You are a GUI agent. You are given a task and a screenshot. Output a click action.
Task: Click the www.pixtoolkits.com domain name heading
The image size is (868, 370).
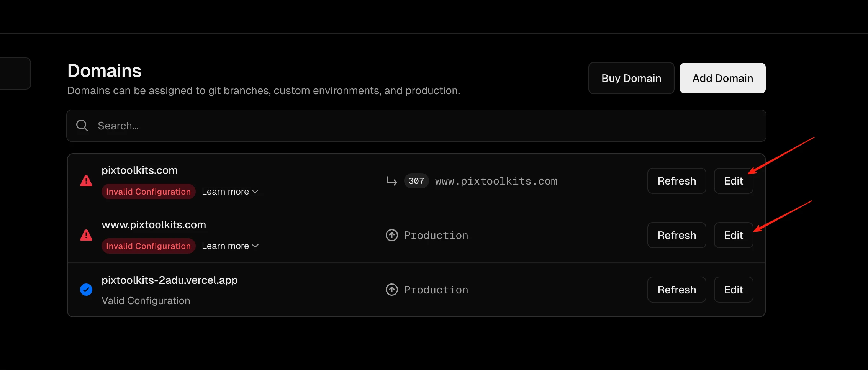(x=154, y=225)
